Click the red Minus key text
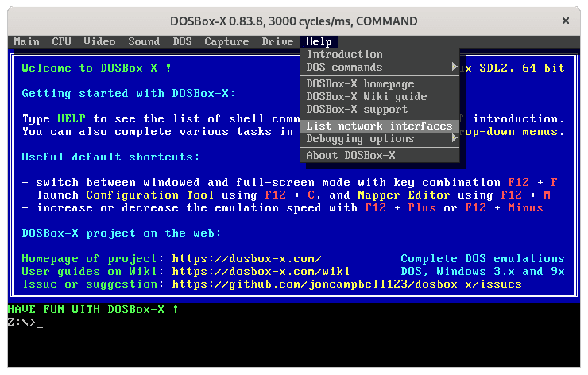This screenshot has width=588, height=375. [x=525, y=208]
